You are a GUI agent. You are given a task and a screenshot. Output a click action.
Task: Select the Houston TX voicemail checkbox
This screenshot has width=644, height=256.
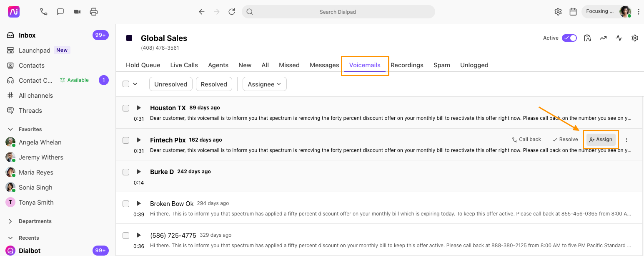[x=126, y=108]
